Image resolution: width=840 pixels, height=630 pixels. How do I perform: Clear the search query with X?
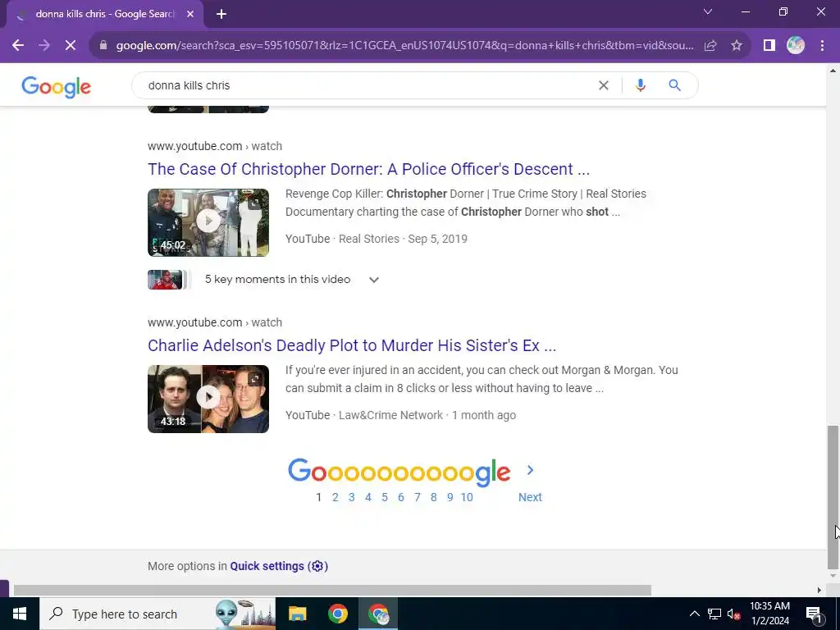pos(603,85)
